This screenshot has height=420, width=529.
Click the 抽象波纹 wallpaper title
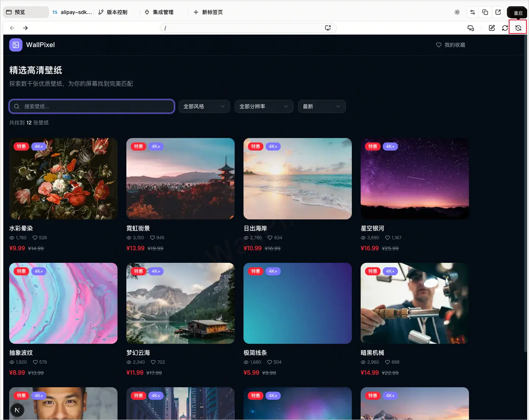click(x=21, y=353)
